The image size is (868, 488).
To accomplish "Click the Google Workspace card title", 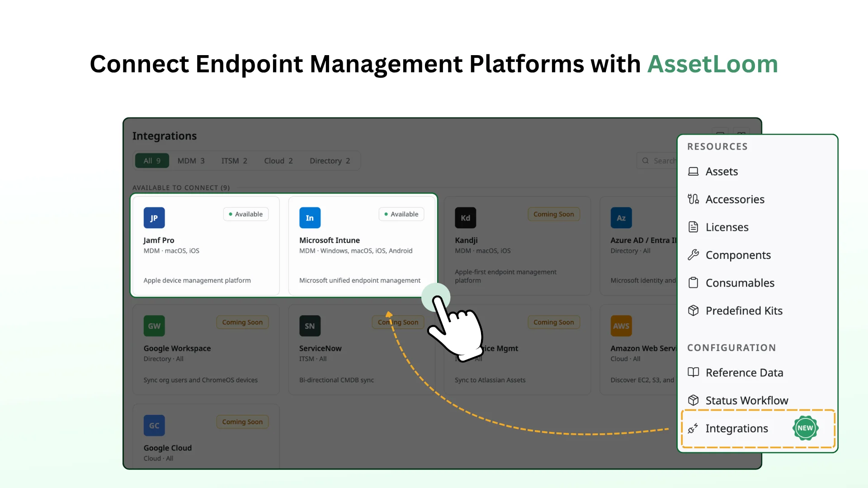I will [x=177, y=348].
